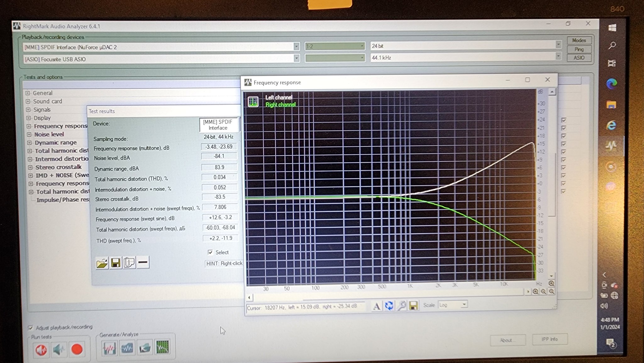This screenshot has height=363, width=644.
Task: Expand the General tree node
Action: (x=28, y=93)
